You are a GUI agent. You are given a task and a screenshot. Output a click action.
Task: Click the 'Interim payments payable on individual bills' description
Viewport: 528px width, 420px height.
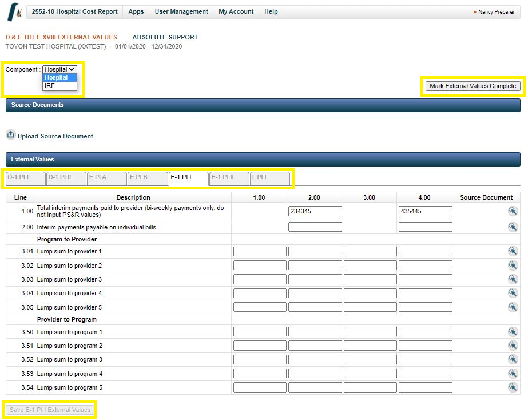[96, 227]
